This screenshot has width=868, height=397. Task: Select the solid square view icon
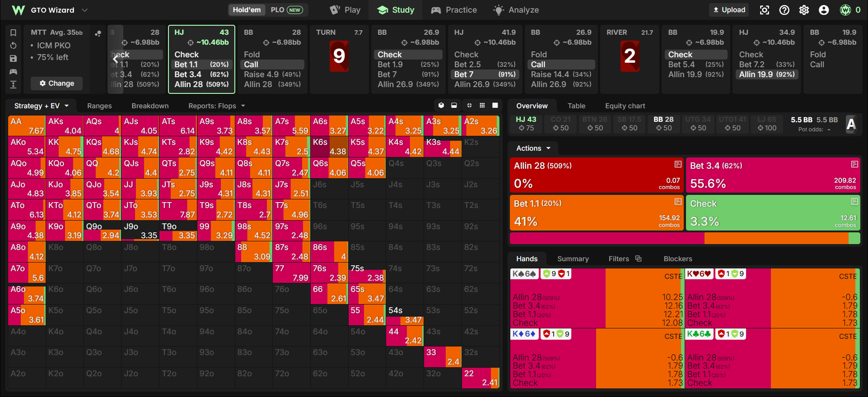tap(495, 106)
